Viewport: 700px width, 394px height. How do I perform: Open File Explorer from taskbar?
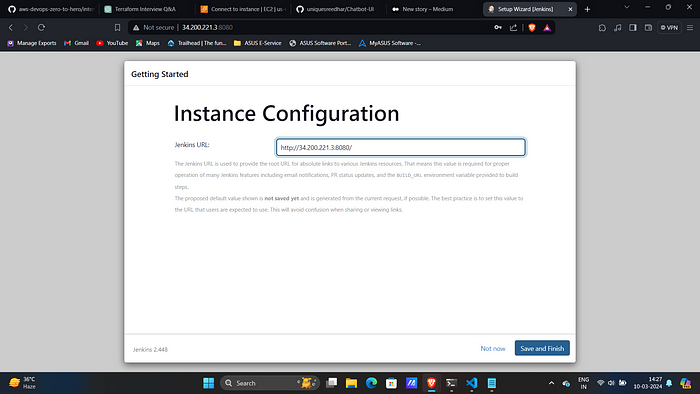[x=351, y=383]
